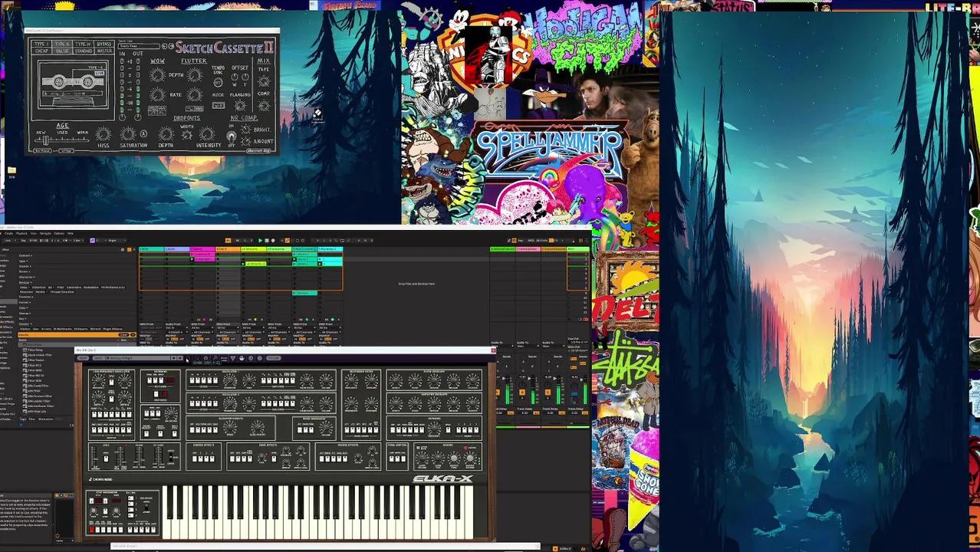
Task: Expand the Creator filter group in browser
Action: click(25, 324)
